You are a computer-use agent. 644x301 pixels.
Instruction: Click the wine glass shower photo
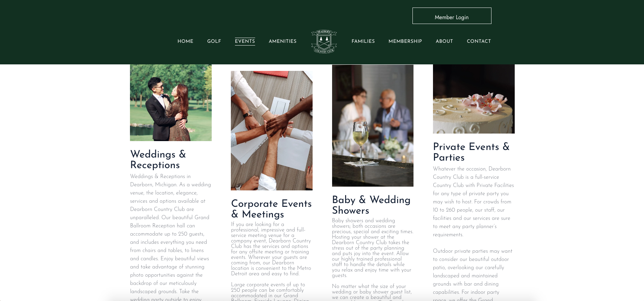coord(373,126)
